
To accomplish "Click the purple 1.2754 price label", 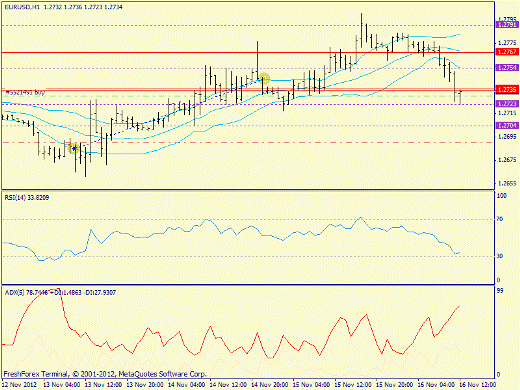I will point(507,68).
